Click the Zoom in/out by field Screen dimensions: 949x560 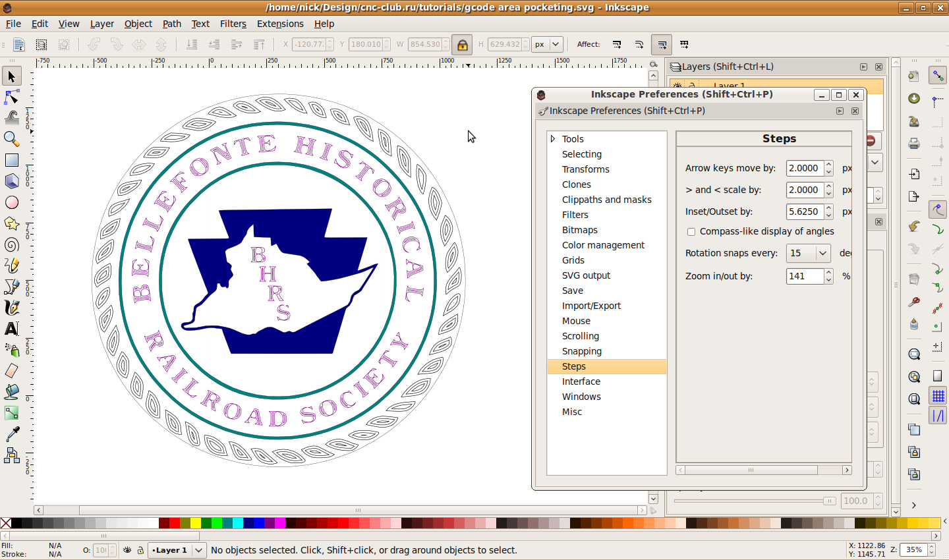[805, 276]
